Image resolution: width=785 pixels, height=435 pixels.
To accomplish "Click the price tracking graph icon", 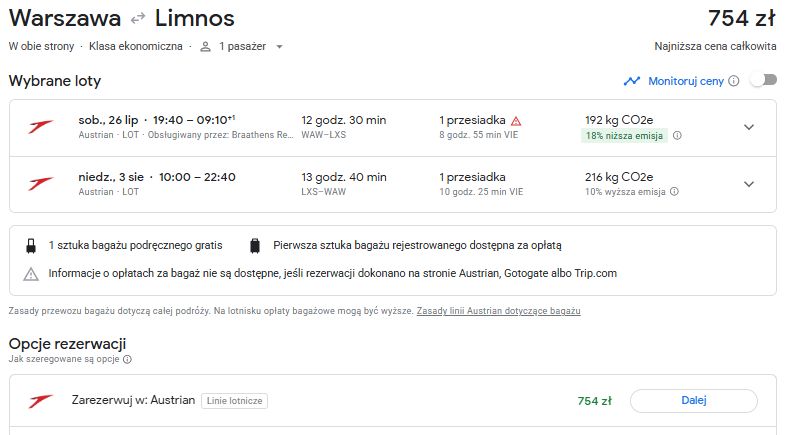I will point(632,81).
